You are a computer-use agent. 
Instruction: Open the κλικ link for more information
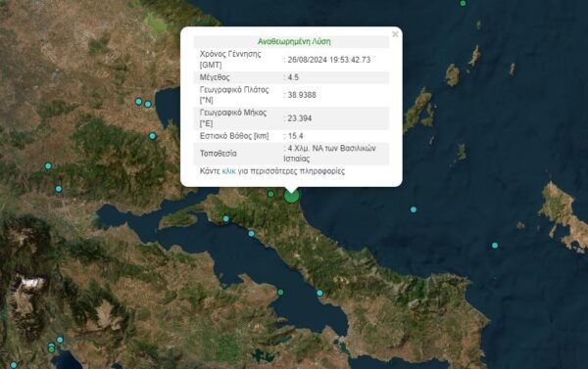(228, 171)
